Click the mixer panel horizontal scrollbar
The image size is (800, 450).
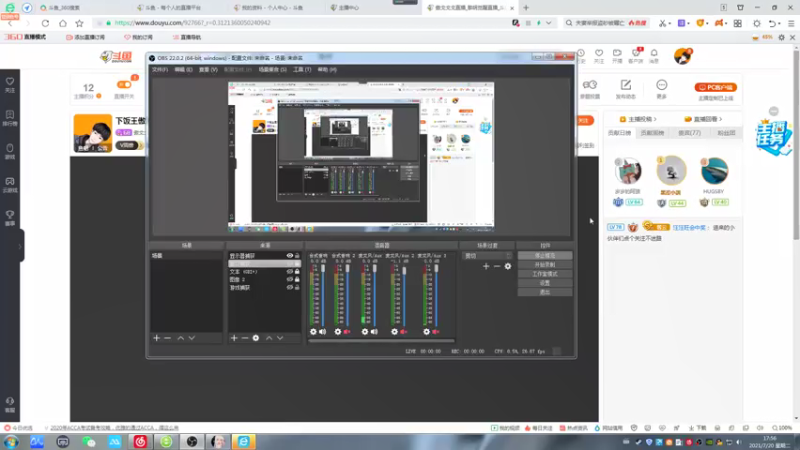(x=381, y=341)
